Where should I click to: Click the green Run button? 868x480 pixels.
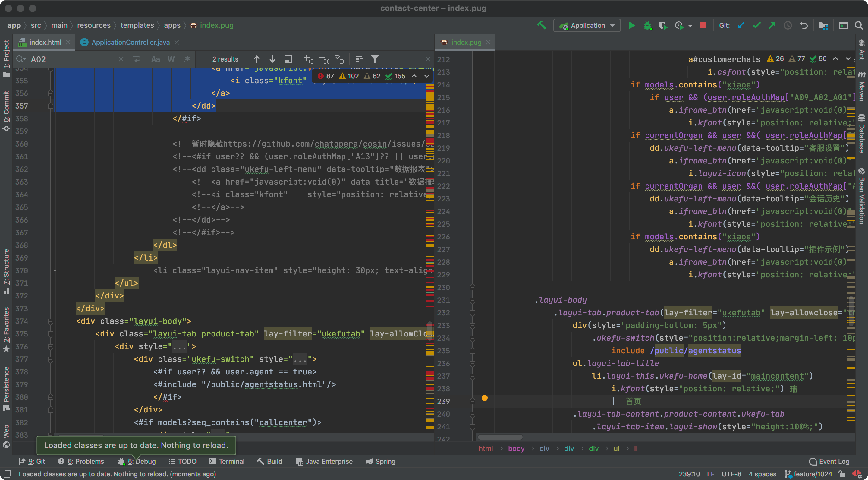[632, 25]
